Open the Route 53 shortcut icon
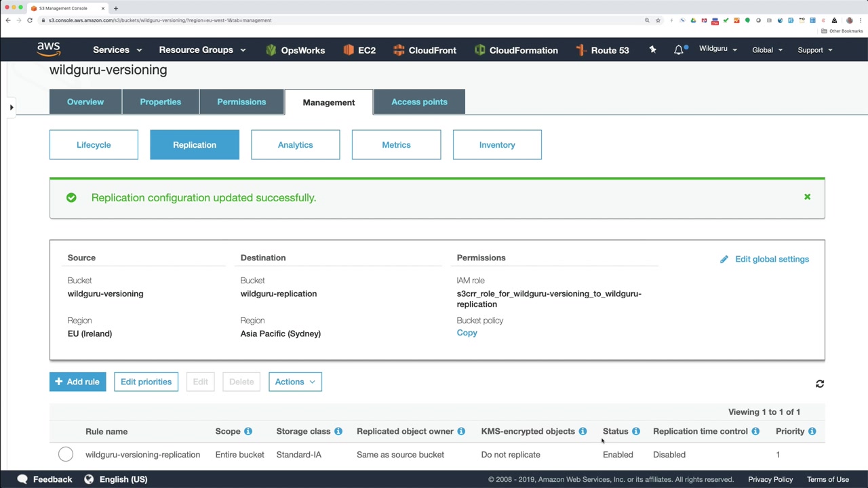The height and width of the screenshot is (488, 868). [580, 50]
